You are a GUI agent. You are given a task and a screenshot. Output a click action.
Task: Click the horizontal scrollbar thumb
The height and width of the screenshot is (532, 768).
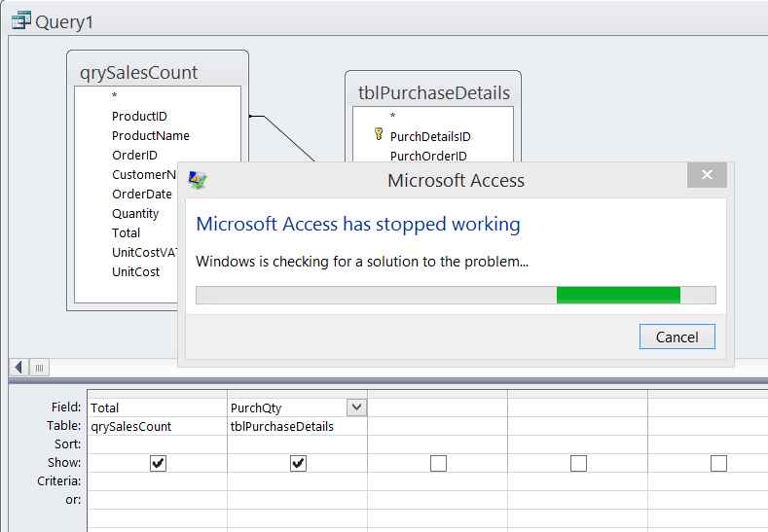pos(40,367)
